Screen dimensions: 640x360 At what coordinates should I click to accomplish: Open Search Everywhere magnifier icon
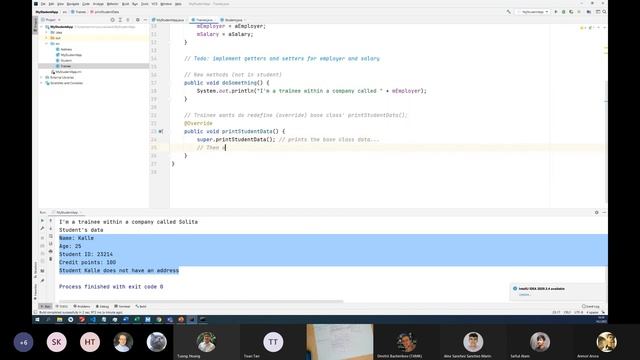click(x=604, y=12)
